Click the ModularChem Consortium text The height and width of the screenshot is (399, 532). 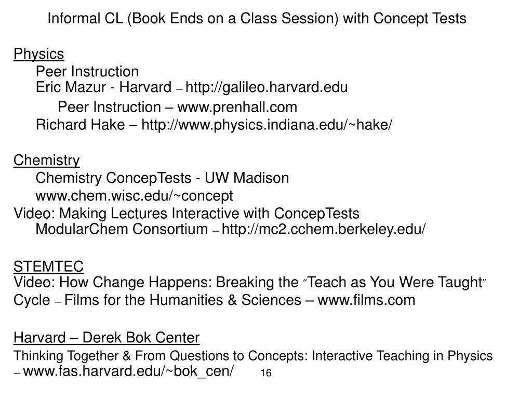click(x=121, y=230)
